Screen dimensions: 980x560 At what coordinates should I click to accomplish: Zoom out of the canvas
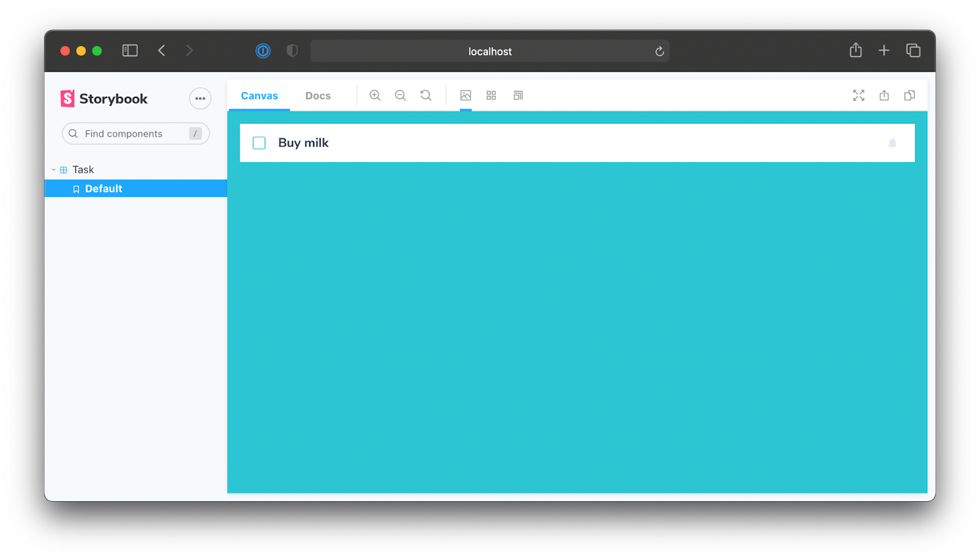click(401, 95)
